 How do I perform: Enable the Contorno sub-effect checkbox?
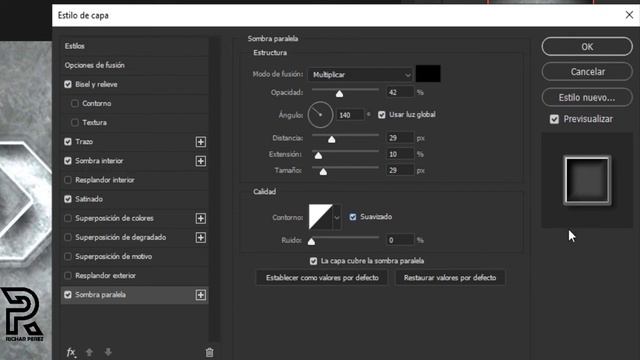pos(75,103)
